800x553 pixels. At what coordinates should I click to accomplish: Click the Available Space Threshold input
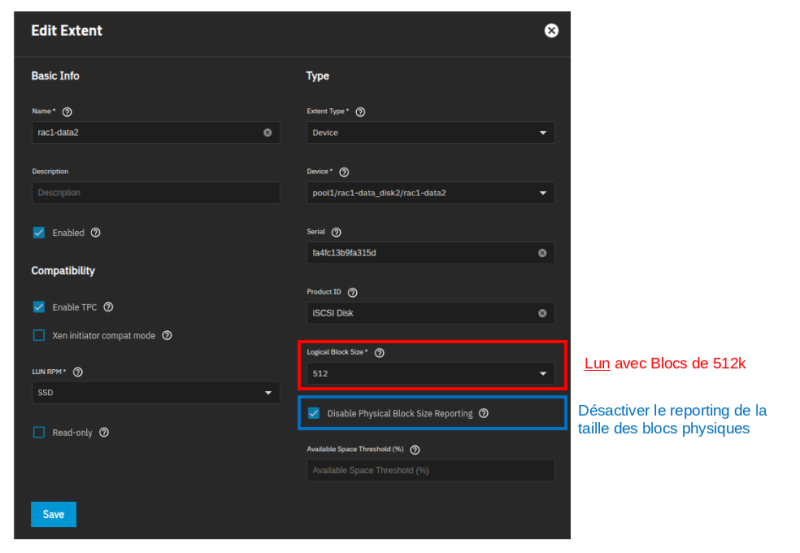point(430,470)
